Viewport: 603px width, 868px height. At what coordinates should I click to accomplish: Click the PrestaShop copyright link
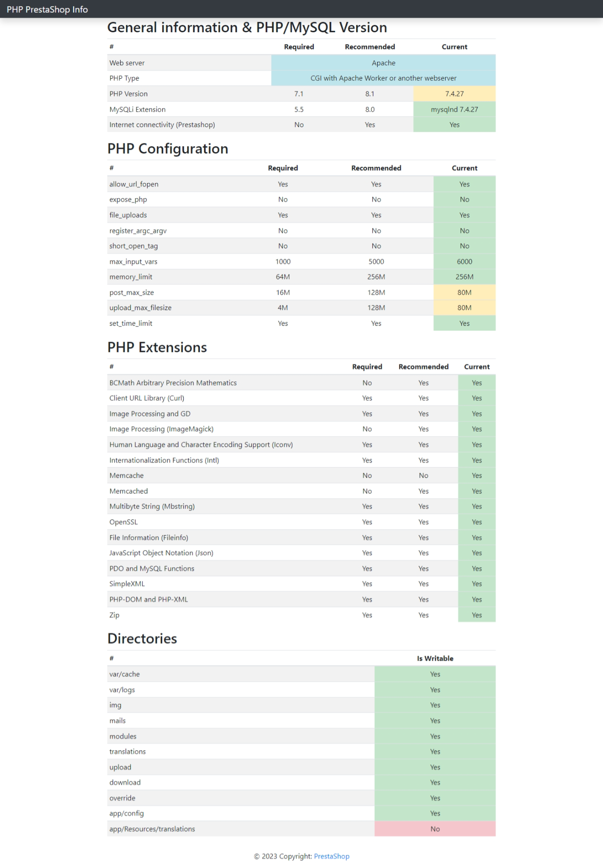331,856
